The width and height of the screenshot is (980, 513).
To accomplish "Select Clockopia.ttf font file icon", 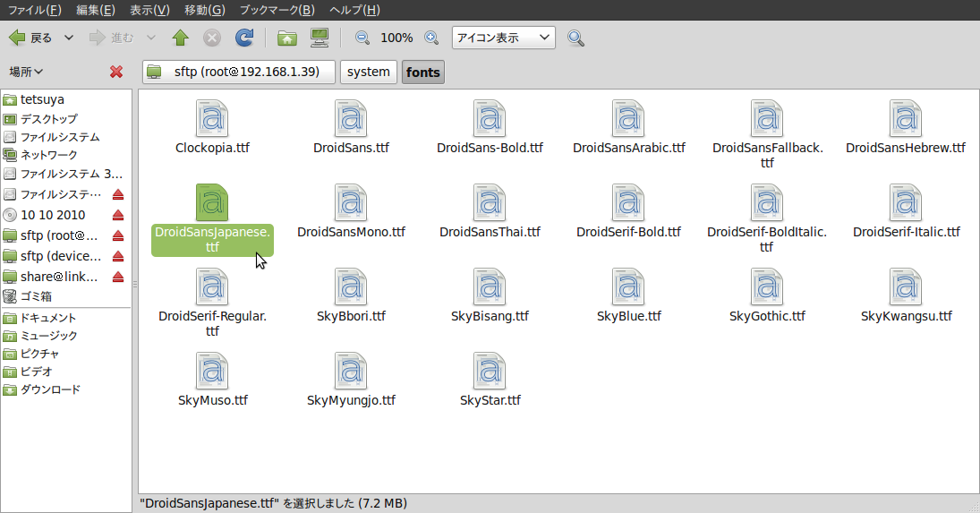I will [x=212, y=119].
